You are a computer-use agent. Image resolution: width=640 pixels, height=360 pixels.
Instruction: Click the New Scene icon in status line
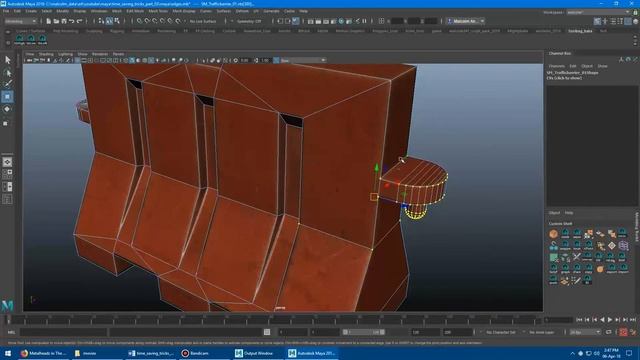coord(48,21)
